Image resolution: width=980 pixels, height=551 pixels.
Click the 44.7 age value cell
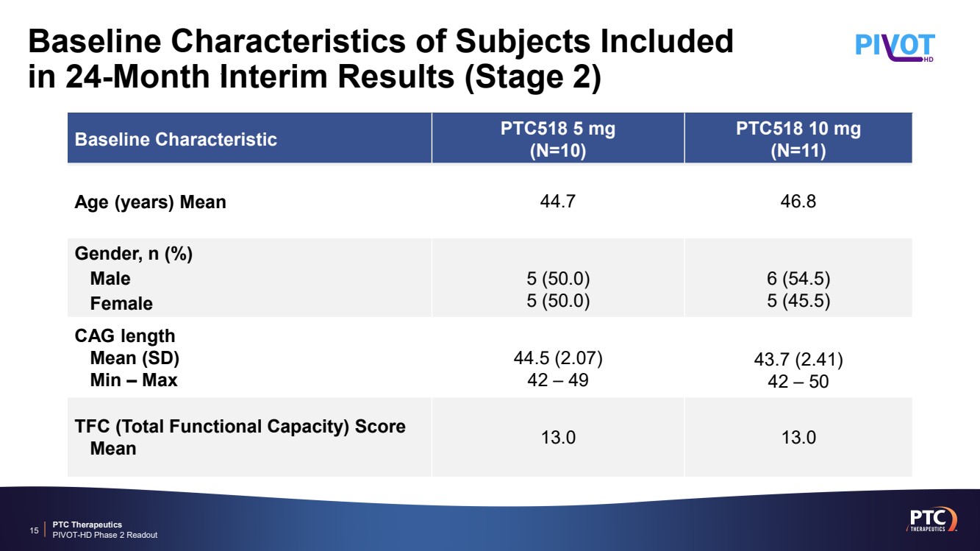point(558,202)
